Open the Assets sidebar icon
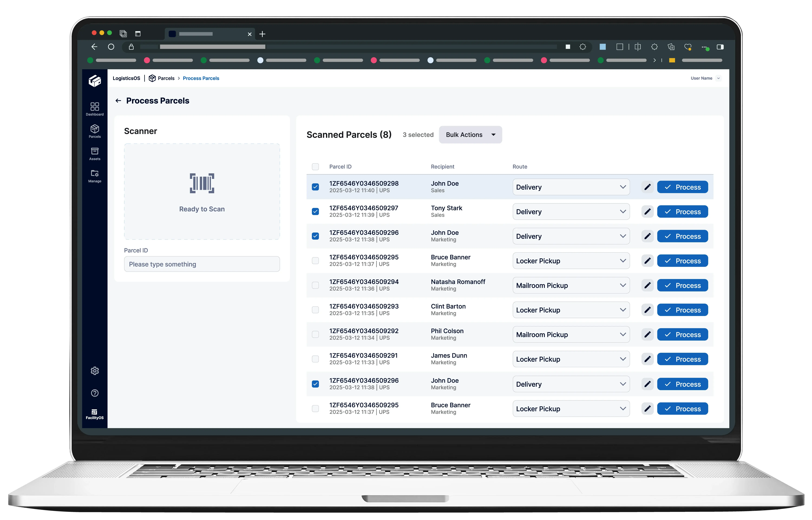812x520 pixels. 95,154
